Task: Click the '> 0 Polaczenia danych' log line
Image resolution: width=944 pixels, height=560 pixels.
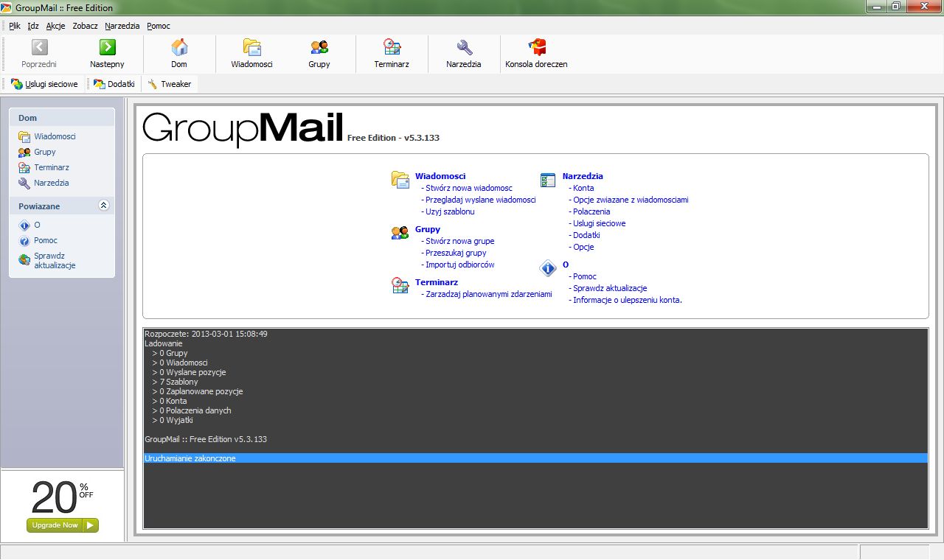Action: [192, 410]
